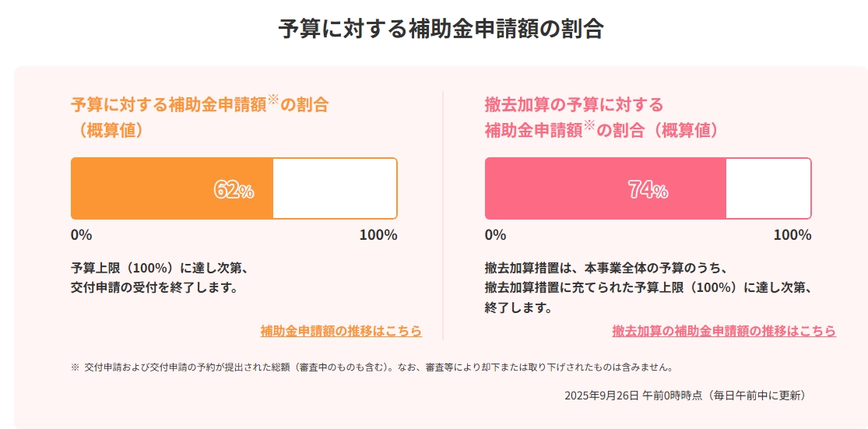Screen dimensions: 868x429
Task: Click the pink heading 撤去加算の予算に対する
Action: point(574,104)
